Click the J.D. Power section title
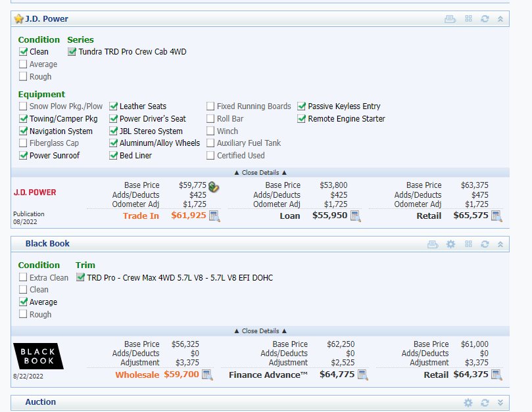This screenshot has width=532, height=412. pyautogui.click(x=47, y=19)
